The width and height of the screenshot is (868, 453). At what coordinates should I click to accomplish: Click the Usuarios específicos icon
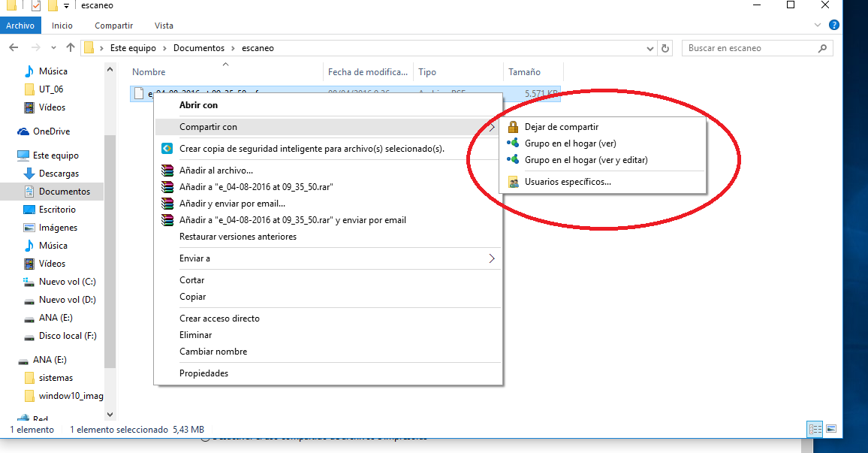[x=513, y=182]
